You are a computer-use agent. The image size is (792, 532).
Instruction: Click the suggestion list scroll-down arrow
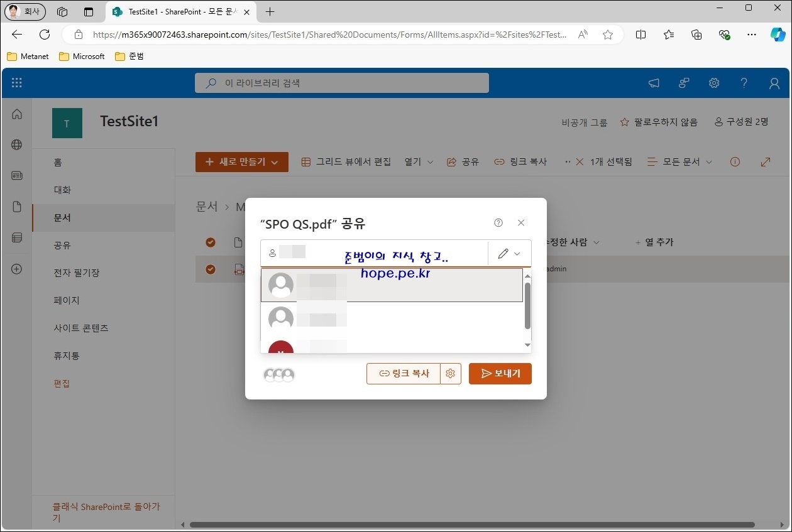(x=527, y=345)
